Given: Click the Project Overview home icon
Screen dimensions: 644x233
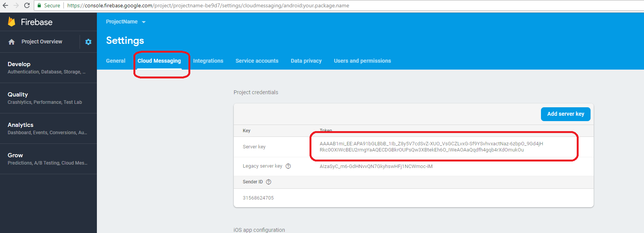Looking at the screenshot, I should click(x=12, y=42).
